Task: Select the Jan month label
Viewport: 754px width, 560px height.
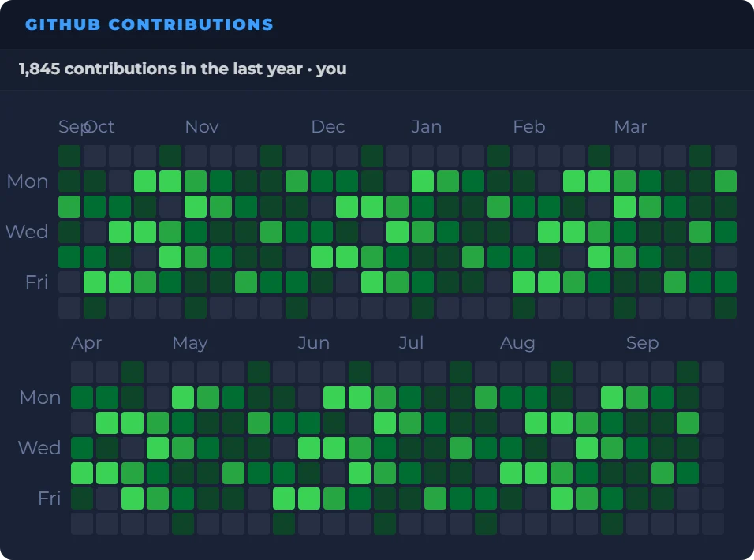Action: pos(427,126)
